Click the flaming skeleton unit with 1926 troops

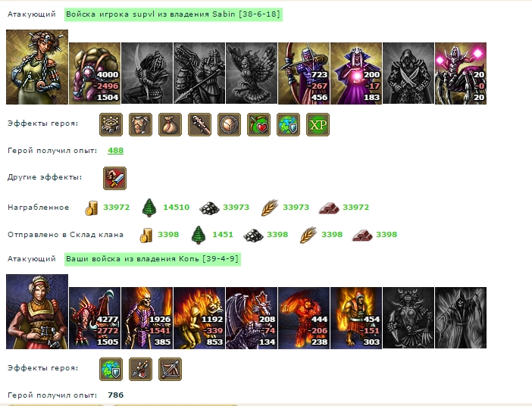tap(147, 318)
